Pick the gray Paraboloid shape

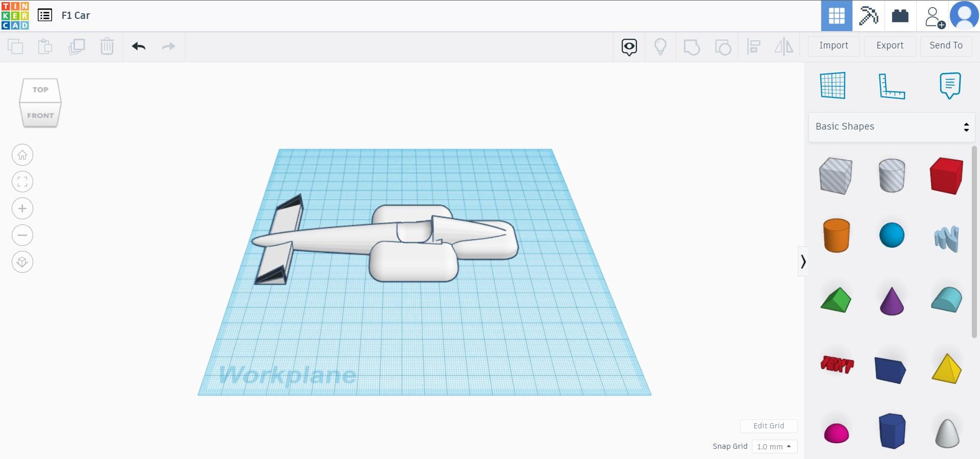pos(947,433)
